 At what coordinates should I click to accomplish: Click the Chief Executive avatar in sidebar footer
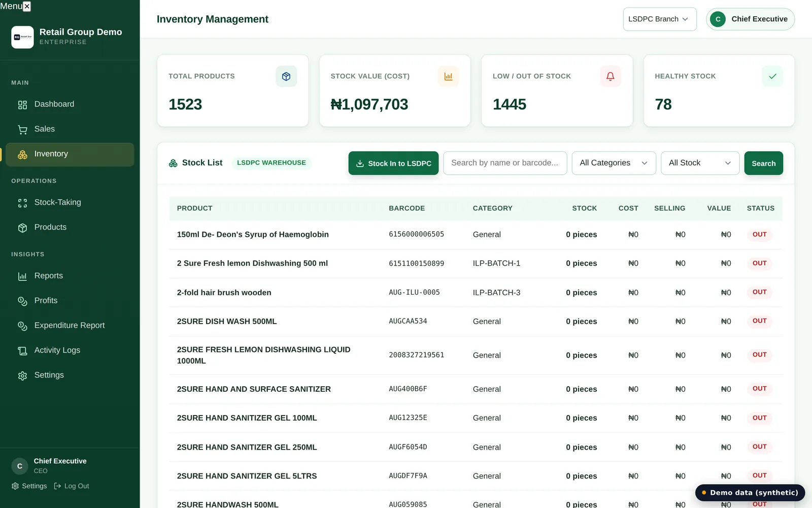coord(20,466)
